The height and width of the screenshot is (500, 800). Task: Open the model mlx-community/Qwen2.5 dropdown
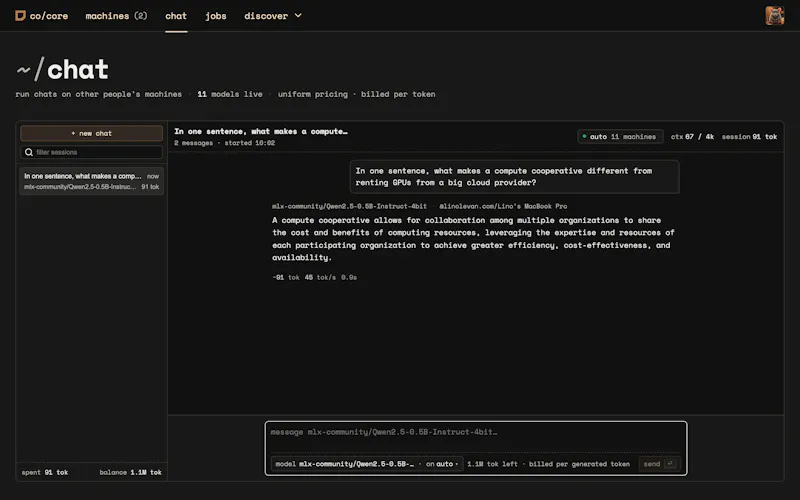click(345, 464)
